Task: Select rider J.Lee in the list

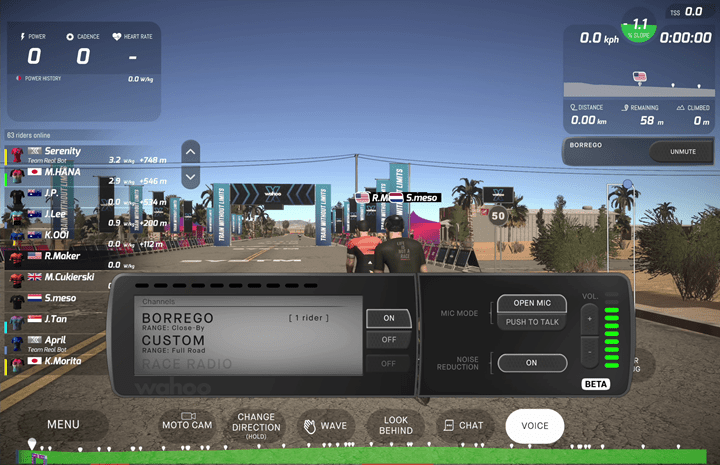Action: (87, 218)
